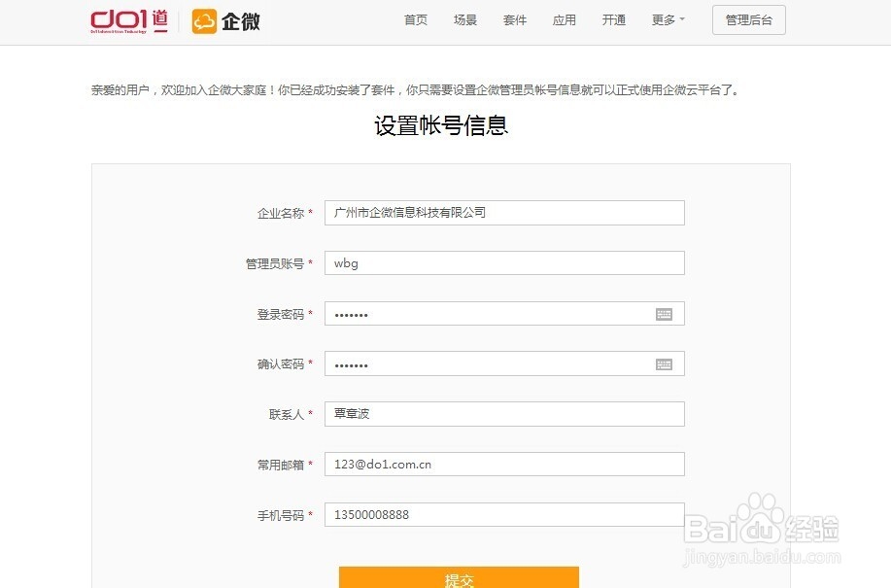Click the keyboard icon in 登录密码 field

tap(664, 313)
